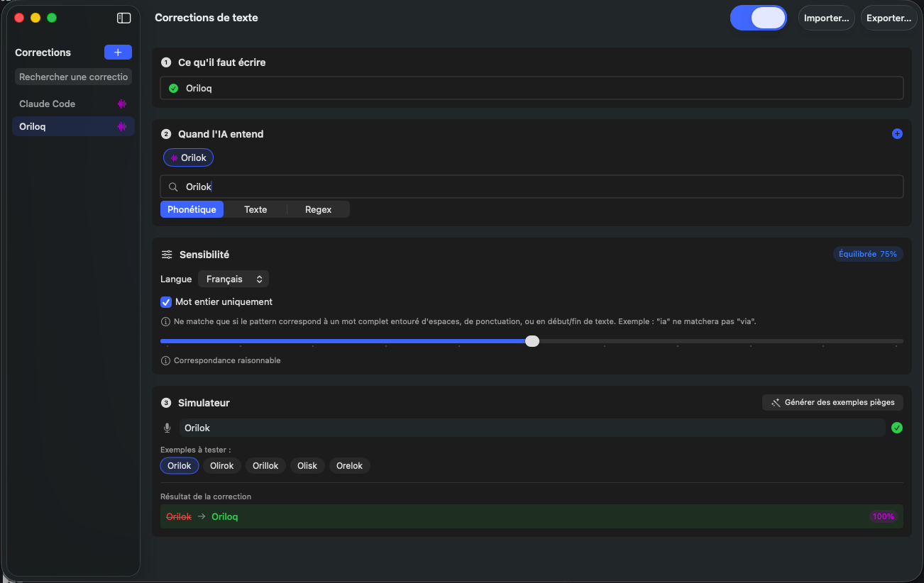
Task: Click the sensitivity slider handle
Action: coord(532,341)
